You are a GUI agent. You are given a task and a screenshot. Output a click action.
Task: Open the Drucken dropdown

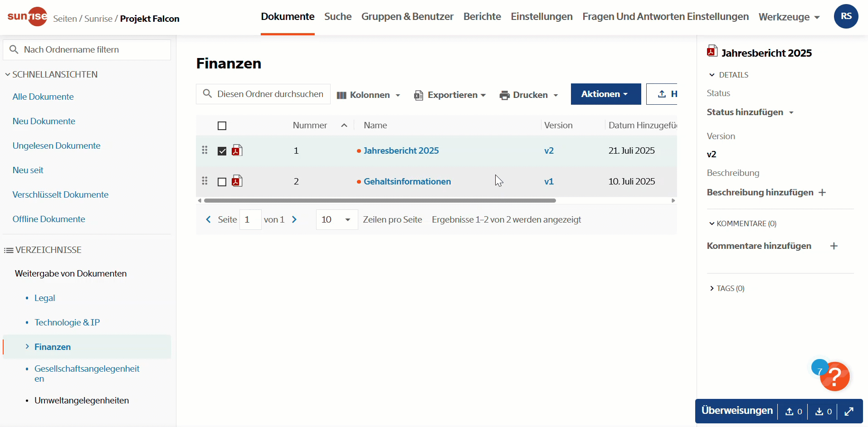529,95
